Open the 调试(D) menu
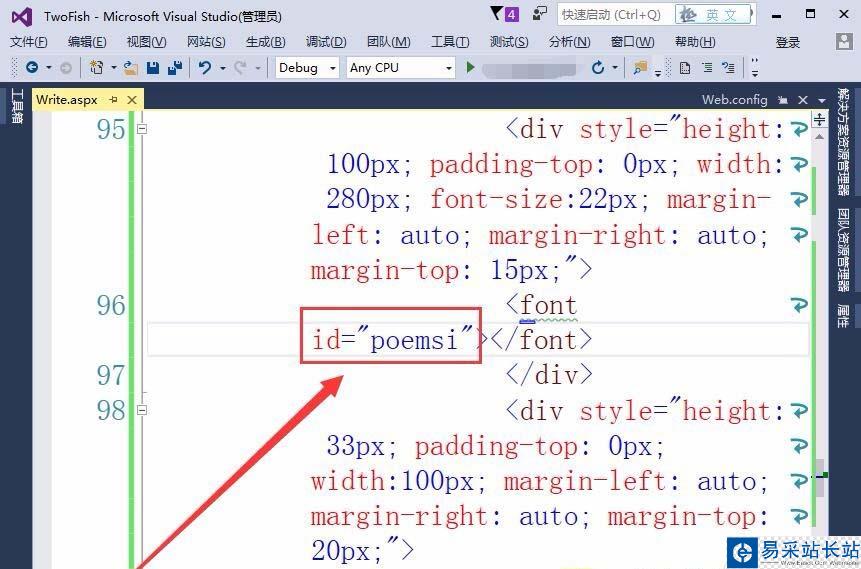Image resolution: width=861 pixels, height=569 pixels. [326, 42]
